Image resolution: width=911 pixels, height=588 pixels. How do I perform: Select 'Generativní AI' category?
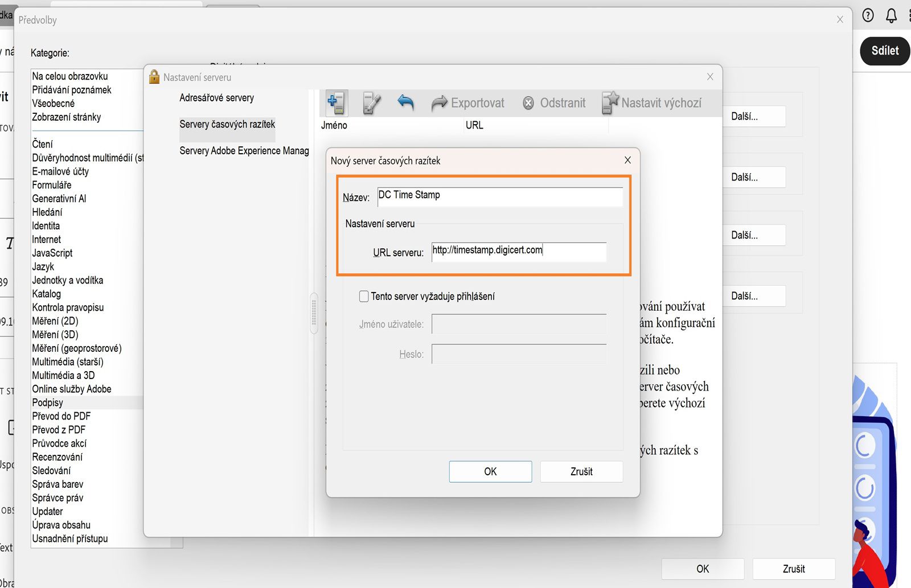[59, 199]
